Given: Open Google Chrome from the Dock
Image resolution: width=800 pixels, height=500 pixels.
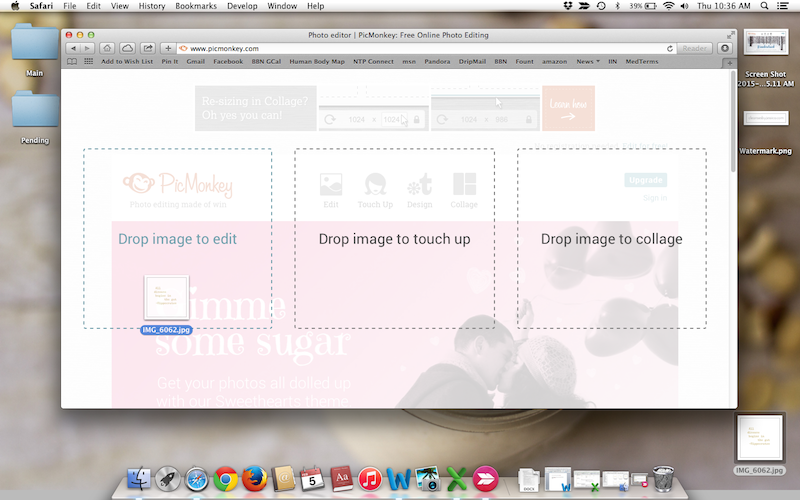Looking at the screenshot, I should click(225, 479).
